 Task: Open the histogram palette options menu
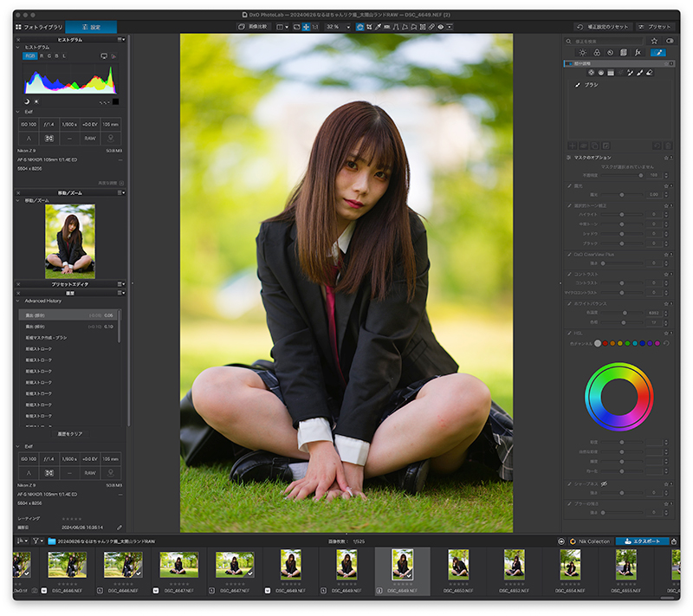pos(121,40)
